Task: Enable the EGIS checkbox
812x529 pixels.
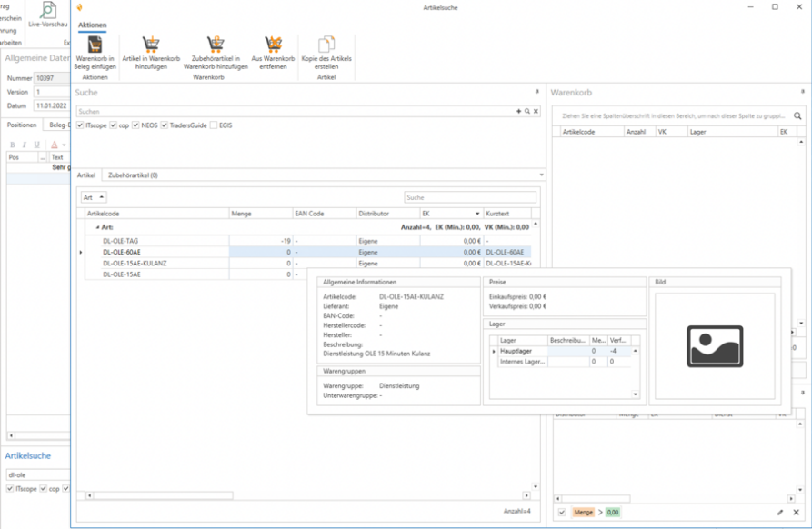Action: [x=214, y=125]
